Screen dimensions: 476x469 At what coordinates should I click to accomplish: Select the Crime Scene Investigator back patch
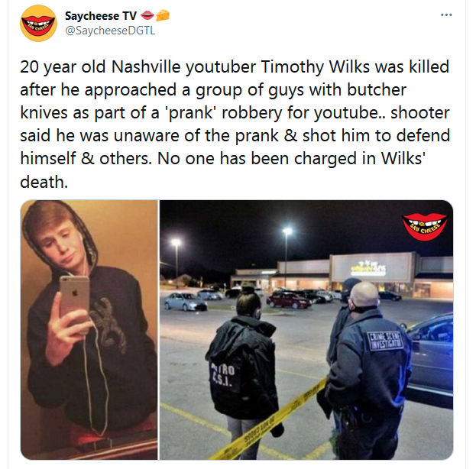pyautogui.click(x=384, y=340)
